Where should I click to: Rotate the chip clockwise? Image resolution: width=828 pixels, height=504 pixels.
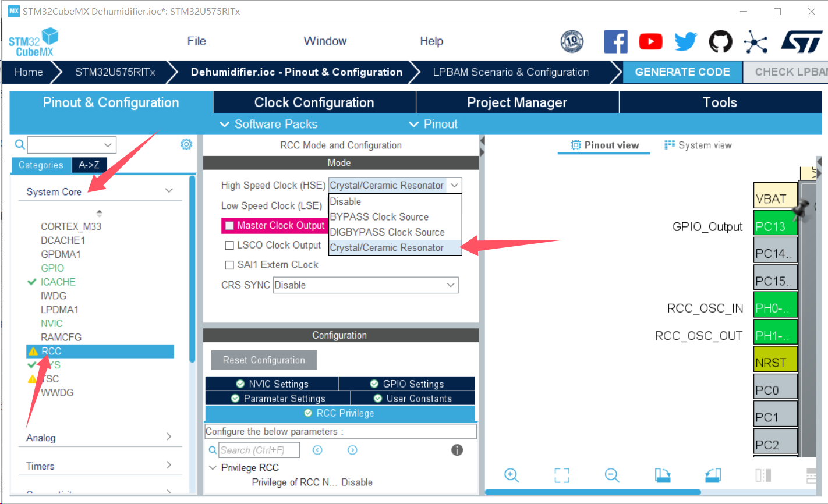click(x=663, y=475)
